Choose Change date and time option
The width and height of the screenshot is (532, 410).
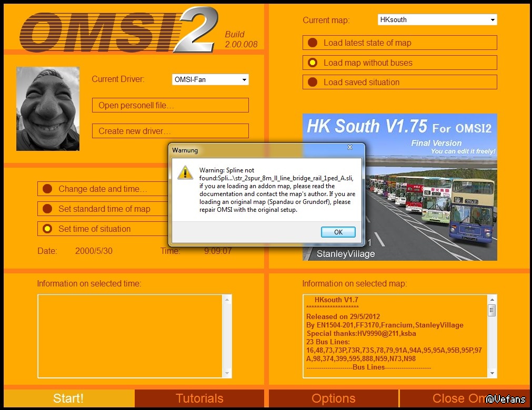[102, 189]
